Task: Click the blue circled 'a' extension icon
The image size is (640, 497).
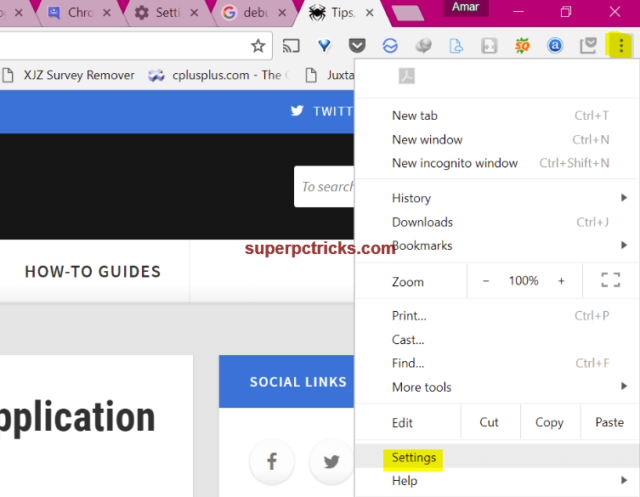Action: click(555, 46)
